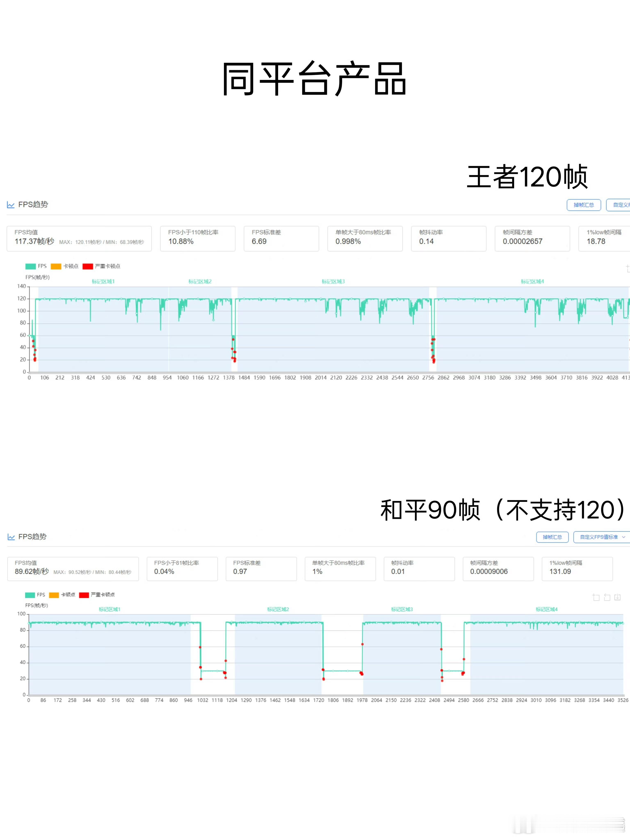Click the FPS趋势 title above 王者120帧 stats

pyautogui.click(x=33, y=205)
